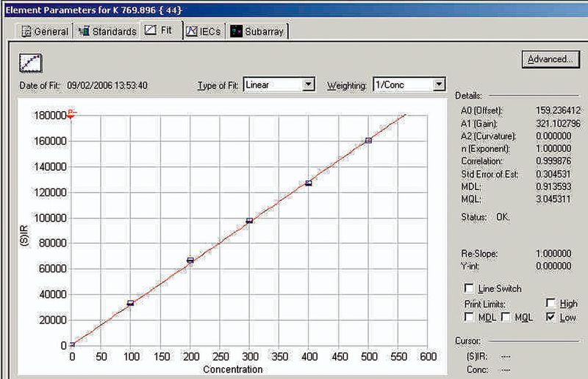Image resolution: width=588 pixels, height=379 pixels.
Task: Expand the Type of Fit dropdown arrow
Action: (x=308, y=84)
